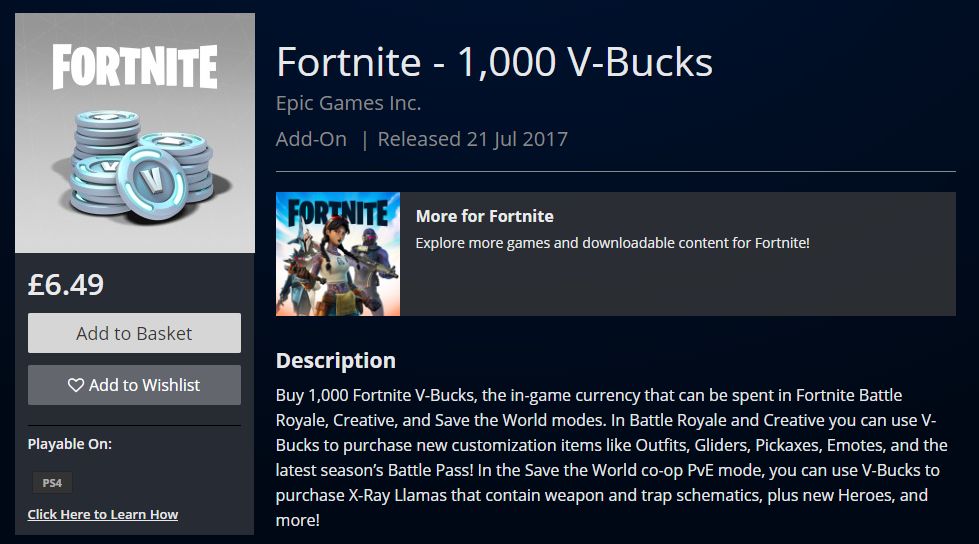
Task: Click the white FORTNITE logo on the product image
Action: [135, 66]
